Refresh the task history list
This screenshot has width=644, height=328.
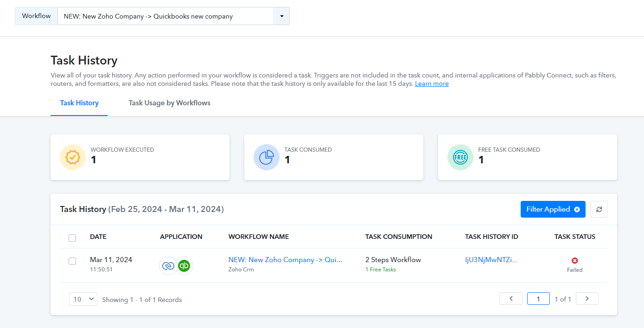599,209
